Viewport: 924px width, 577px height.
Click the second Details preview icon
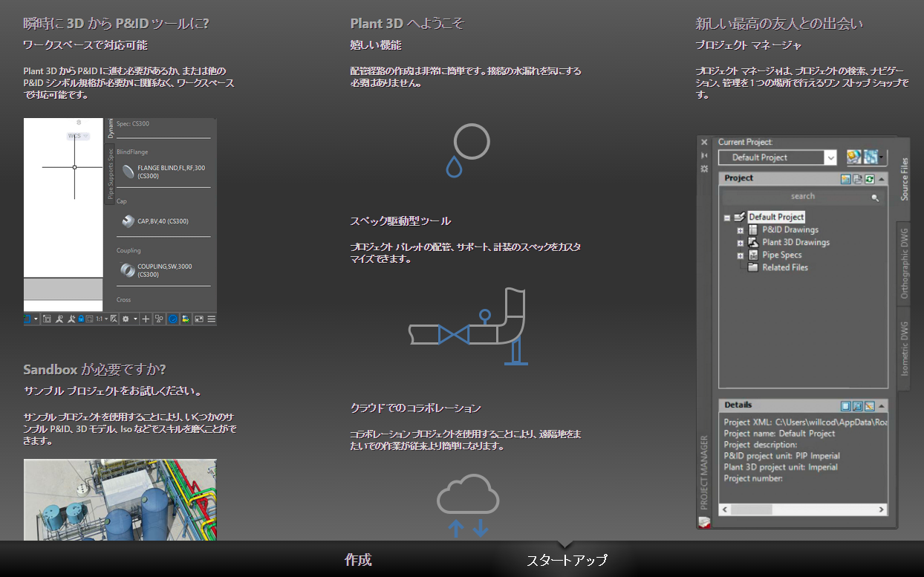[x=857, y=406]
